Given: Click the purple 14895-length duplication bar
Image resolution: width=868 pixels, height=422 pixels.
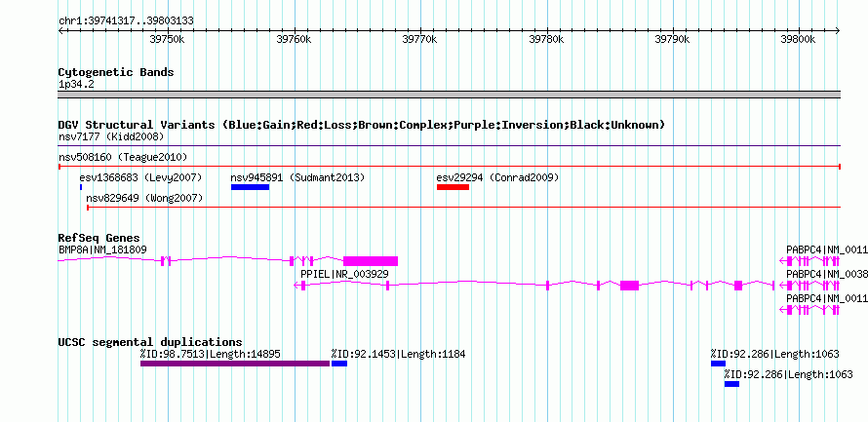Looking at the screenshot, I should 235,364.
